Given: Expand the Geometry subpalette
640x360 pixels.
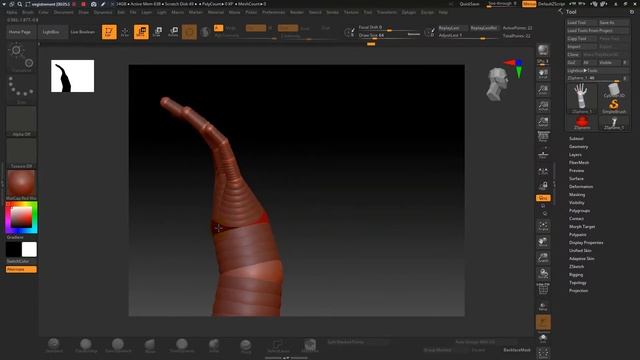Looking at the screenshot, I should pos(579,147).
